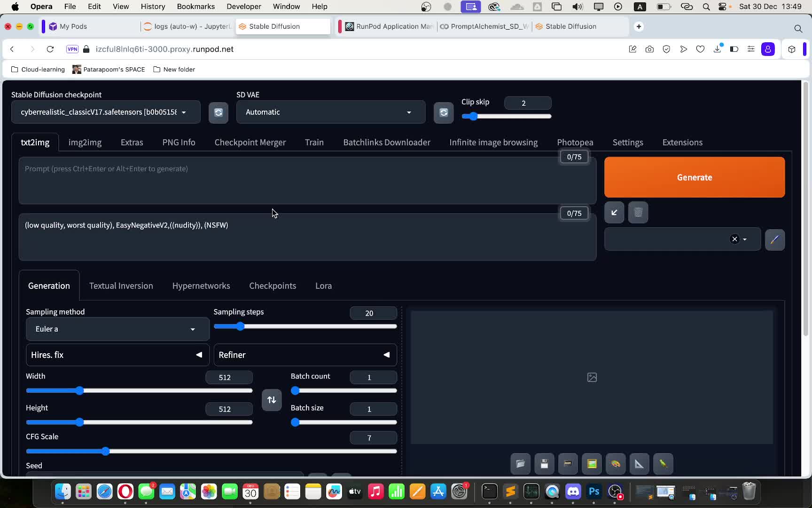Click the framed picture send-to-img2img icon
Image resolution: width=812 pixels, height=508 pixels.
point(592,464)
